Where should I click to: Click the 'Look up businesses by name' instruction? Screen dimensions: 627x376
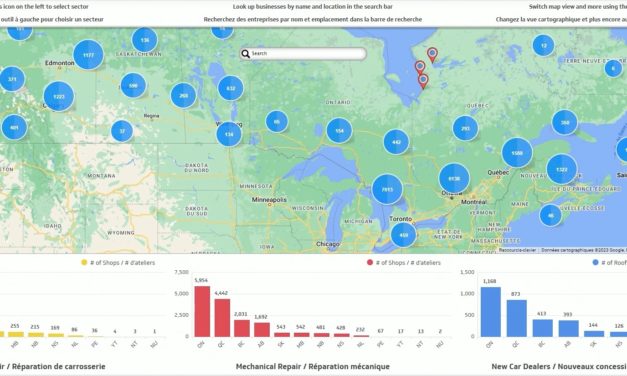point(313,7)
